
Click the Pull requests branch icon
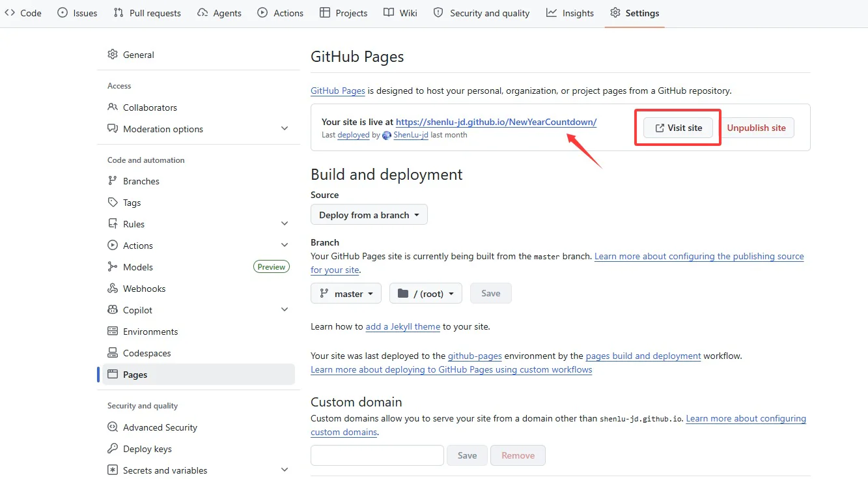coord(119,13)
